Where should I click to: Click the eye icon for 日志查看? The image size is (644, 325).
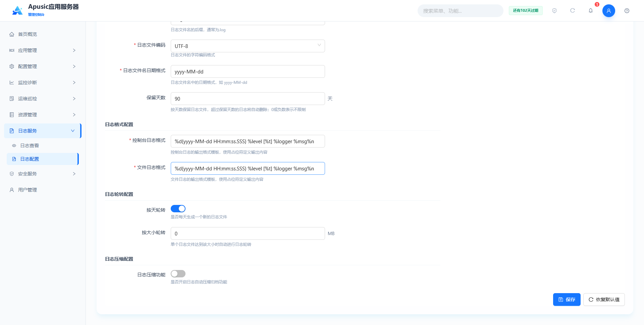tap(14, 146)
